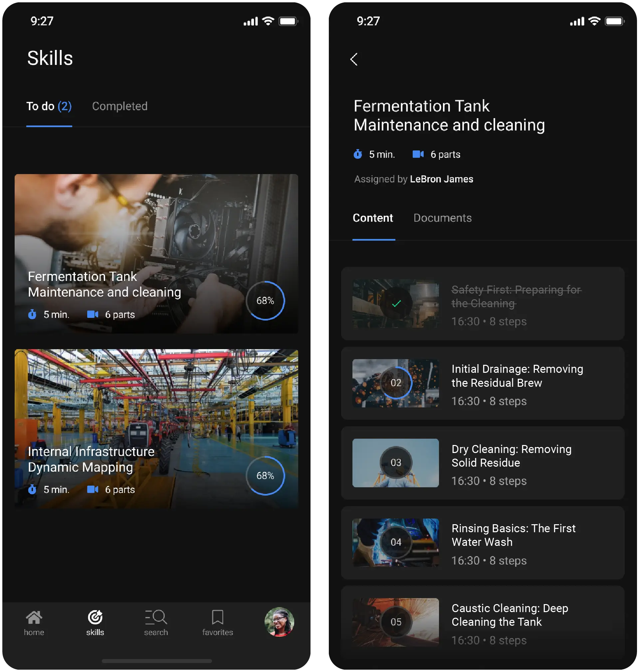The image size is (639, 672).
Task: Open the Documents tab
Action: click(x=442, y=218)
